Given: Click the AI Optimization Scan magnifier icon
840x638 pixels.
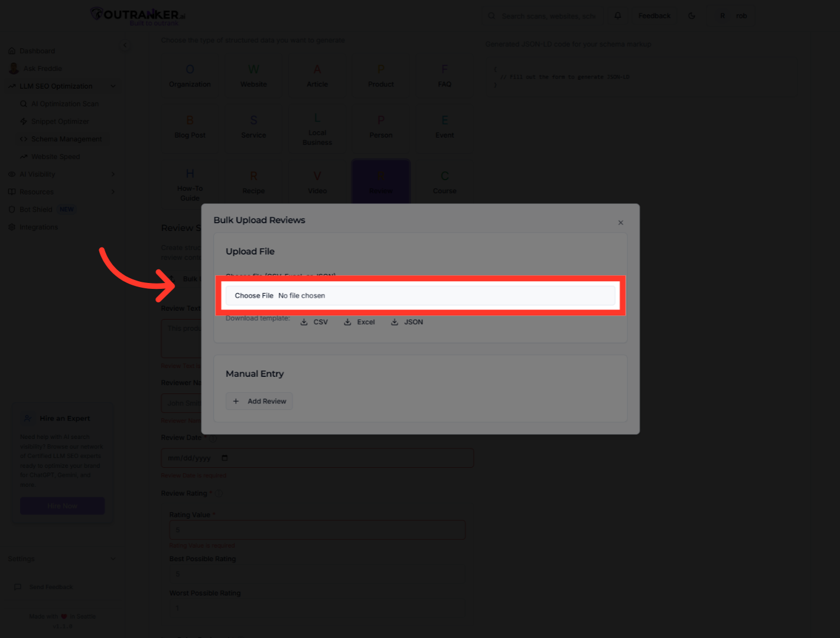Looking at the screenshot, I should [24, 104].
